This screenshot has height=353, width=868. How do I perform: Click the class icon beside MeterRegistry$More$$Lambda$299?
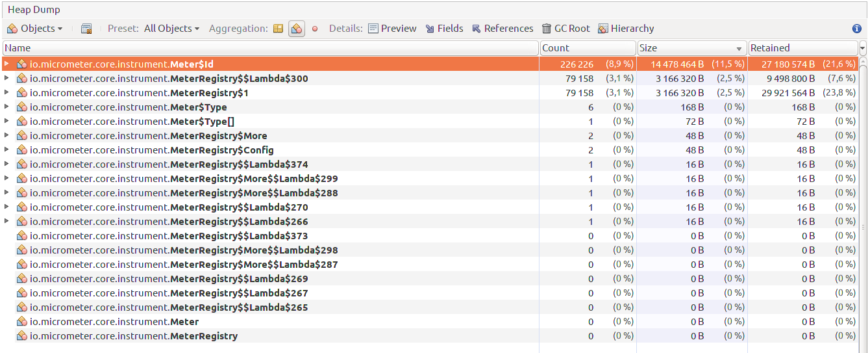click(x=21, y=179)
